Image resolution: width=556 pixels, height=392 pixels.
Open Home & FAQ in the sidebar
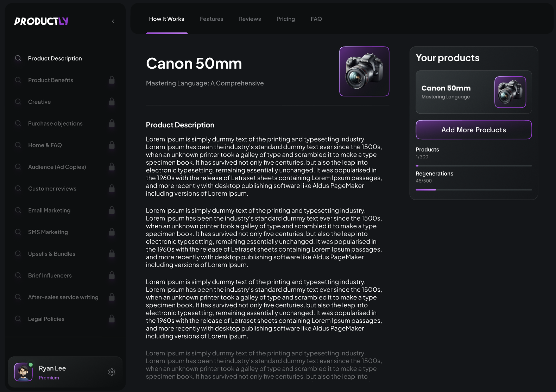(45, 145)
